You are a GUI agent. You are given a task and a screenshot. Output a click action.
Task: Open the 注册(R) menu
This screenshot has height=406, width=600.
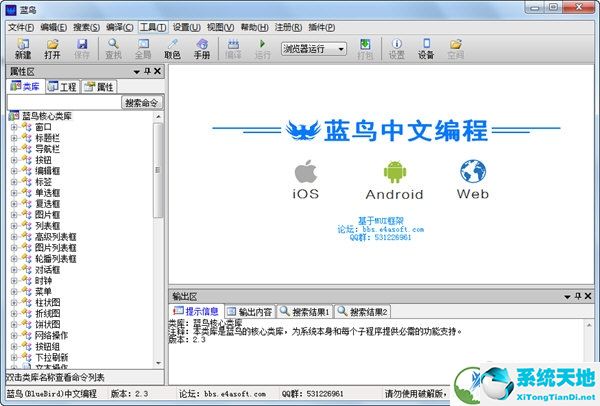pos(288,28)
